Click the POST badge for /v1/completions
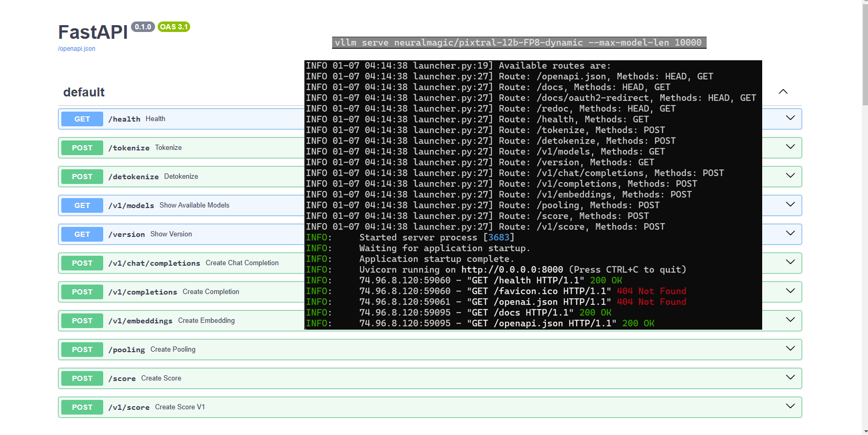Image resolution: width=868 pixels, height=435 pixels. (82, 292)
